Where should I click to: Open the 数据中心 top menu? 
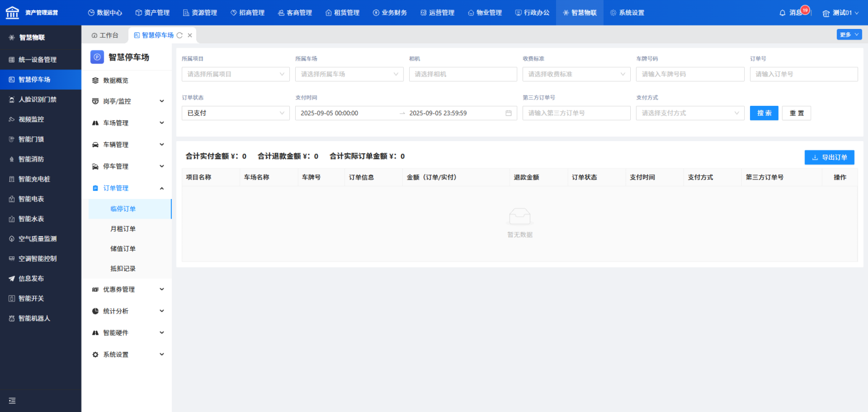pos(105,13)
